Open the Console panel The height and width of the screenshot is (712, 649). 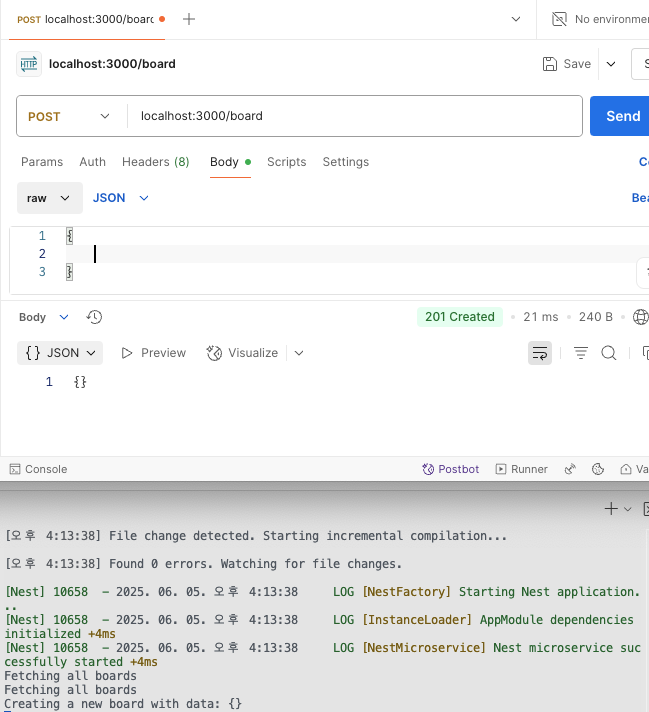tap(39, 469)
